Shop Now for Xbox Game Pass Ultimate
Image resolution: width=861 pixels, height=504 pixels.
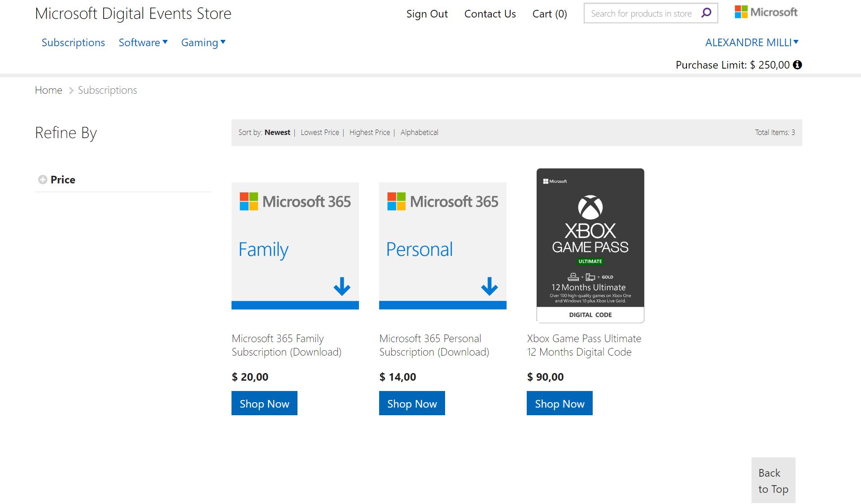click(559, 403)
